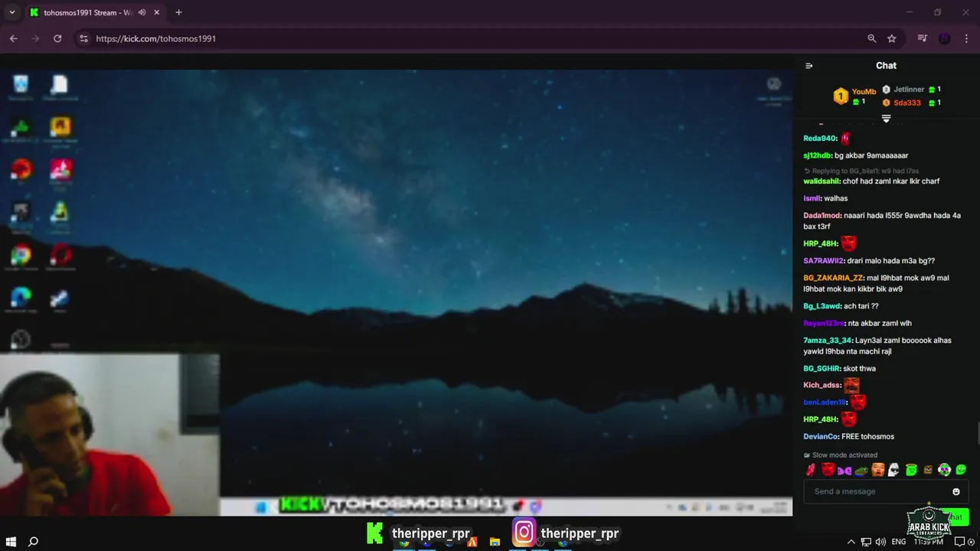Insert the green headphones face emote
The height and width of the screenshot is (551, 980).
(945, 470)
